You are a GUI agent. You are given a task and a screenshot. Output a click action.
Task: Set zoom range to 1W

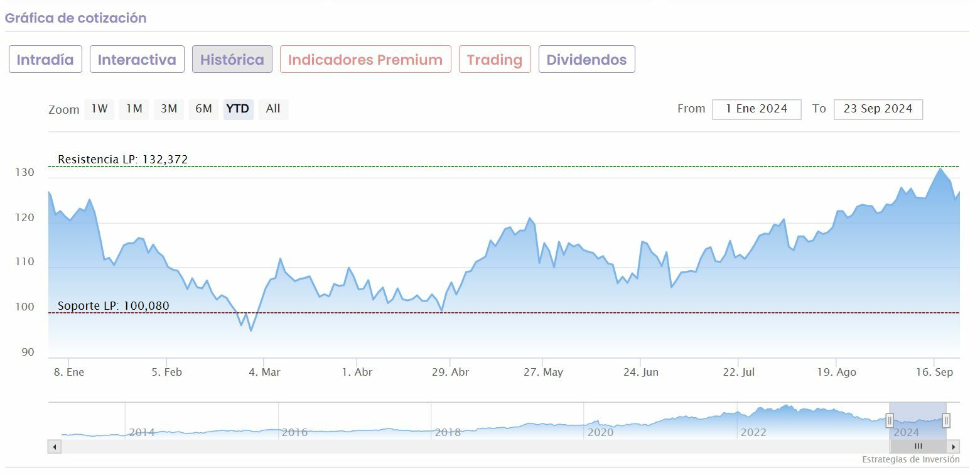coord(99,109)
